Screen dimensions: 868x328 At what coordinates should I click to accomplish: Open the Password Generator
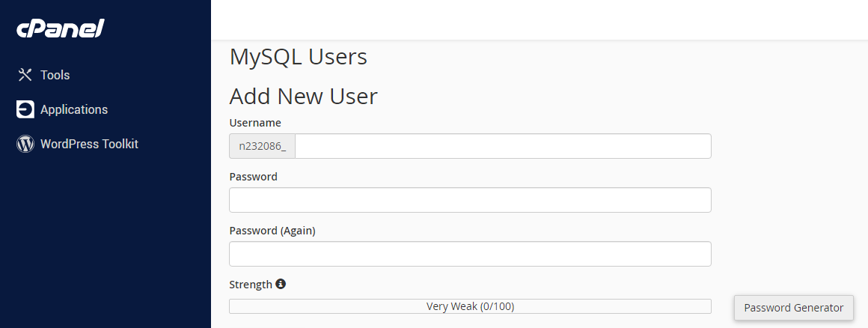point(794,308)
